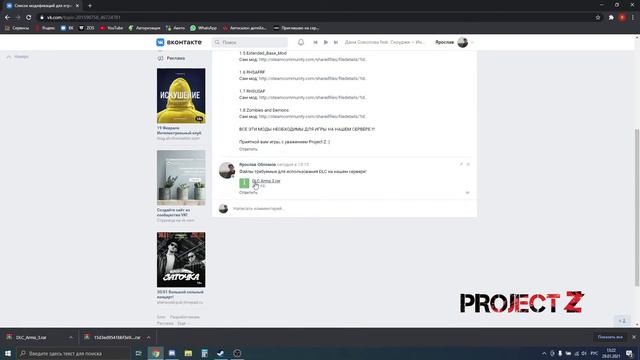Open the Заточка concert ad thumbnail
640x360 pixels.
181,260
